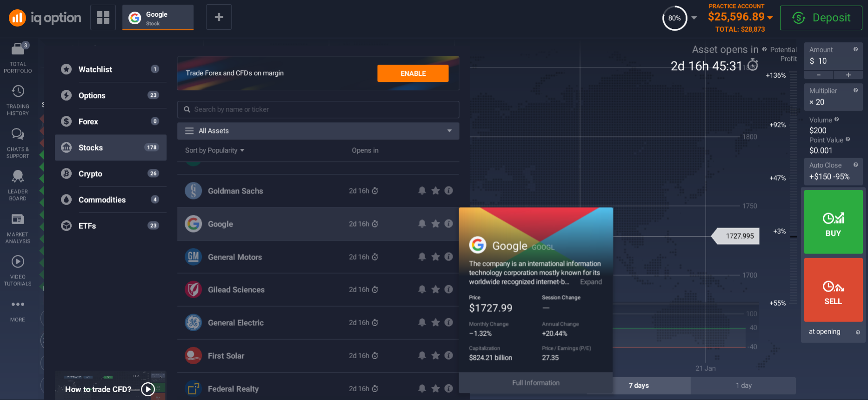The width and height of the screenshot is (868, 400).
Task: Switch to the Google Stock tab
Action: pyautogui.click(x=158, y=18)
